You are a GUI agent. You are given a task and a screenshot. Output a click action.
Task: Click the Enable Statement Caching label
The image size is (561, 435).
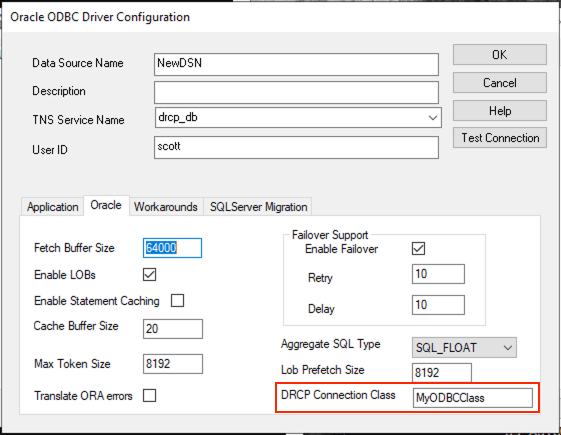click(97, 301)
